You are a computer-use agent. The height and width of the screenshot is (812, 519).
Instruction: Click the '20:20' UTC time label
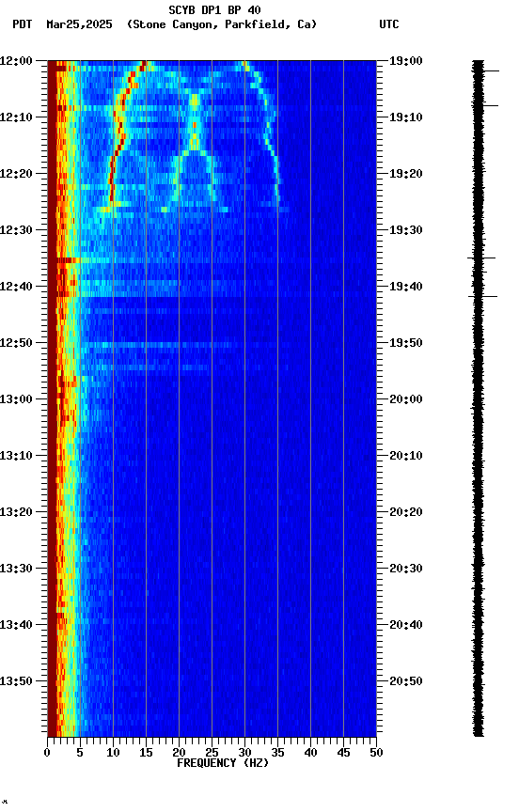(x=406, y=513)
